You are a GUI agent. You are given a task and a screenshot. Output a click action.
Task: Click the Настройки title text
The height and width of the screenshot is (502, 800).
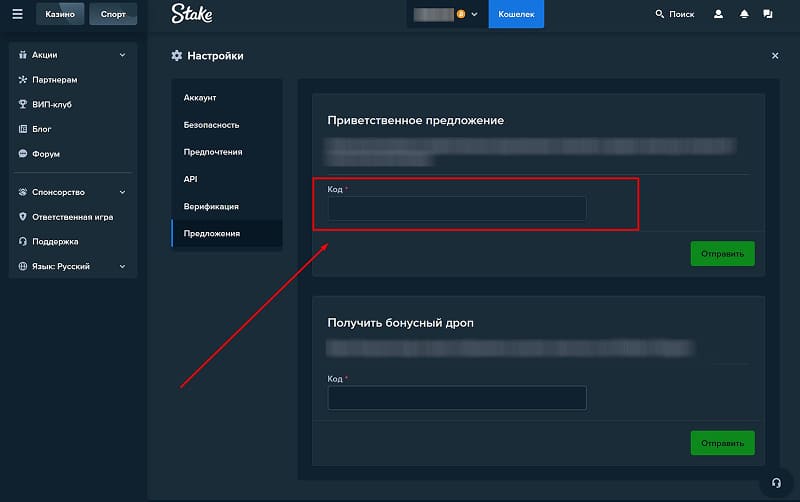click(x=215, y=56)
